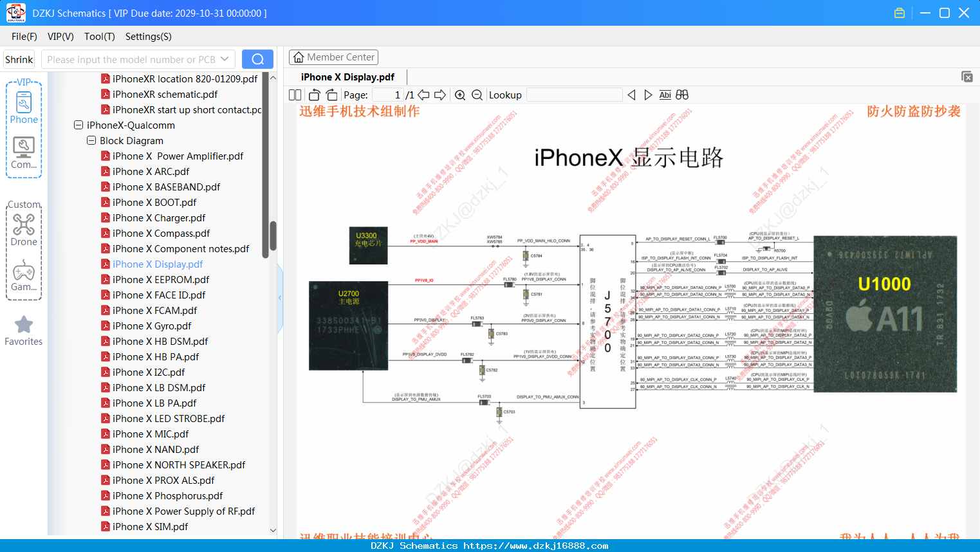Click PDF icon beside iPhone X BOOT.pdf
The width and height of the screenshot is (980, 552).
106,202
